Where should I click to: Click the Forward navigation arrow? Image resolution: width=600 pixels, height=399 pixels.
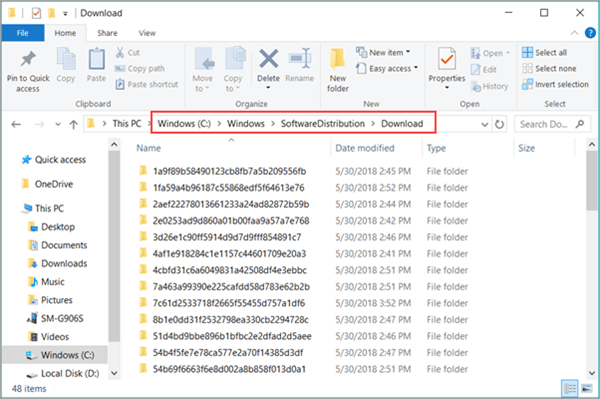click(39, 124)
